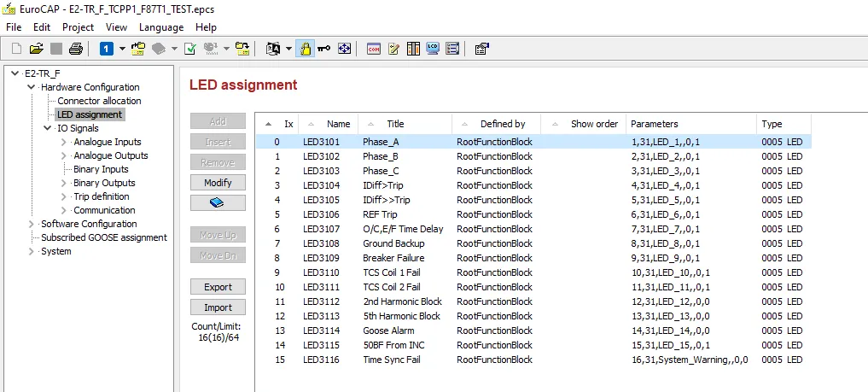
Task: Collapse the Hardware Configuration node
Action: (x=31, y=87)
